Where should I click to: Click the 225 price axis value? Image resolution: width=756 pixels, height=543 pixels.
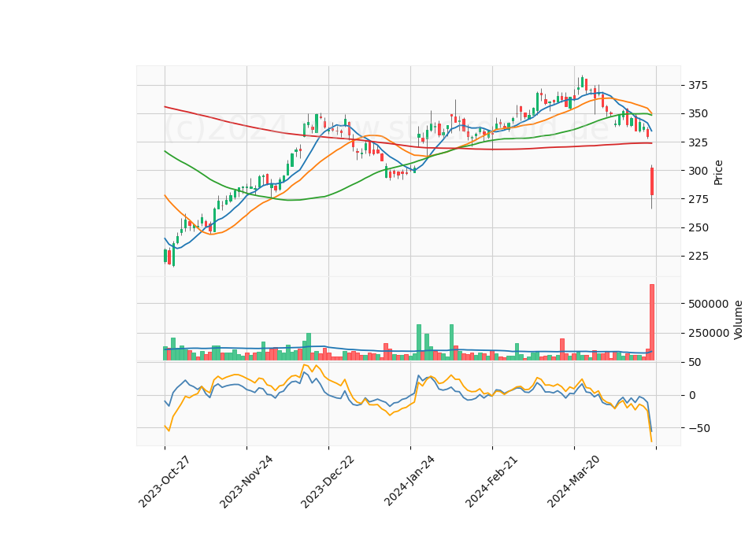pos(698,256)
